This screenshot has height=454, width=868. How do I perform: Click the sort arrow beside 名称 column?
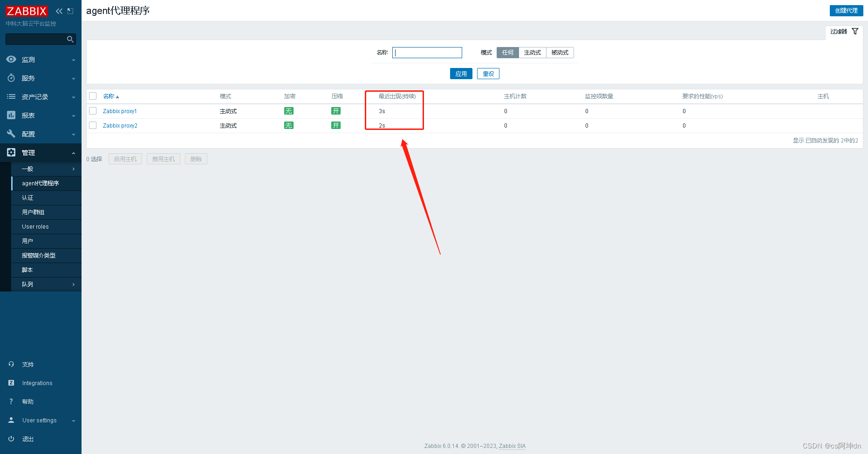(x=117, y=97)
